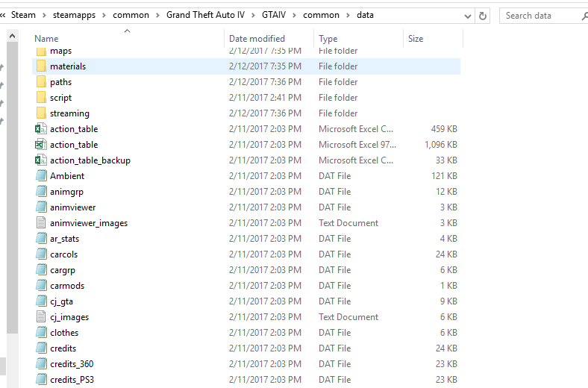Select the credits_PS3 file name
Screen dimensions: 588x388
(72, 380)
